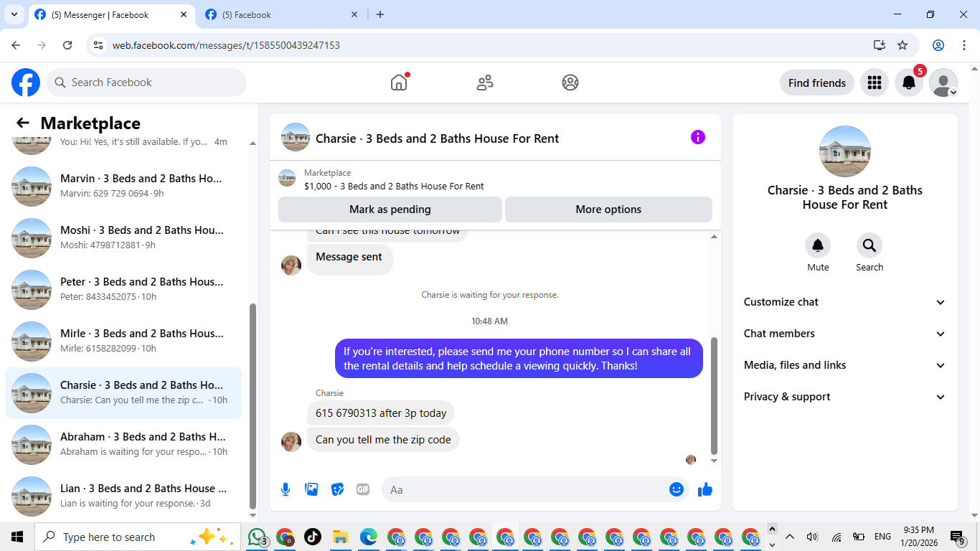The width and height of the screenshot is (980, 551).
Task: Open the listing photo in right panel
Action: tap(845, 151)
